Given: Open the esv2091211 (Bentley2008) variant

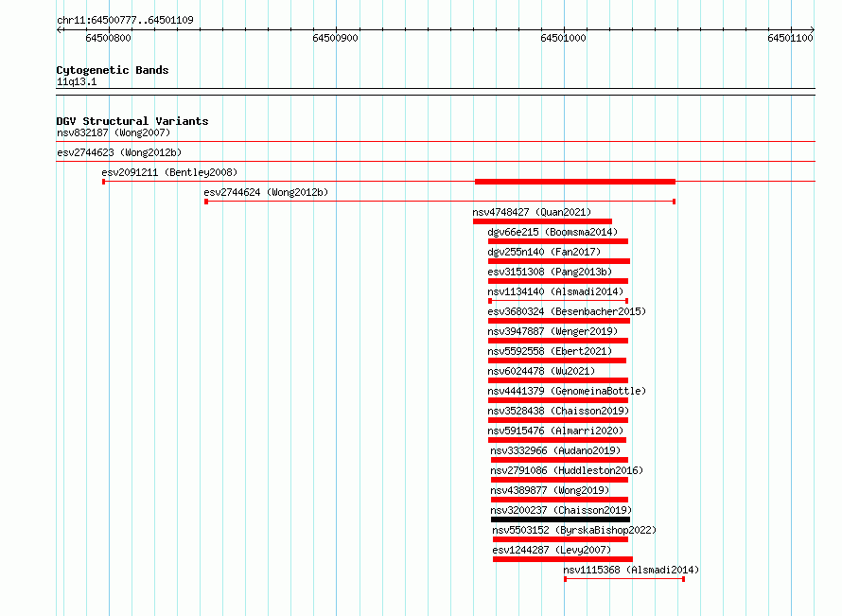Looking at the screenshot, I should click(169, 172).
